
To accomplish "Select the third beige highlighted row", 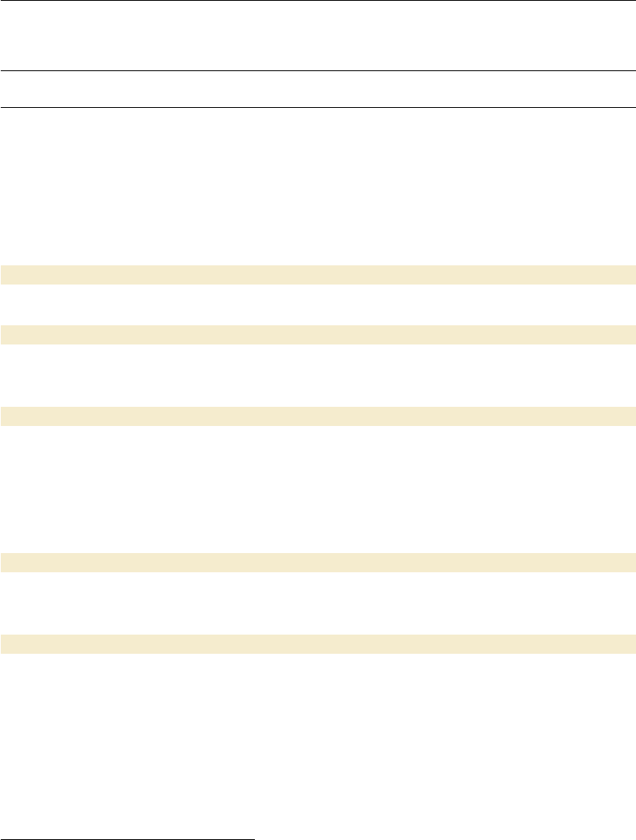I will pyautogui.click(x=318, y=416).
